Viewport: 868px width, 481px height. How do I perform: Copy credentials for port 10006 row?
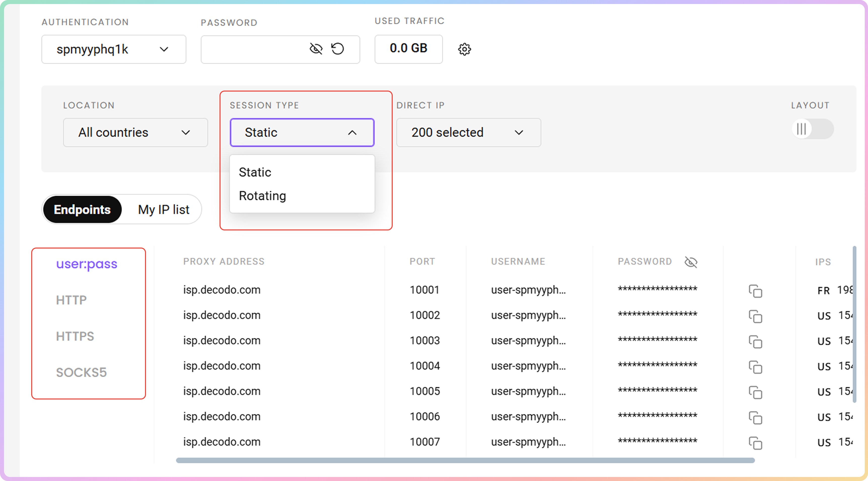755,418
